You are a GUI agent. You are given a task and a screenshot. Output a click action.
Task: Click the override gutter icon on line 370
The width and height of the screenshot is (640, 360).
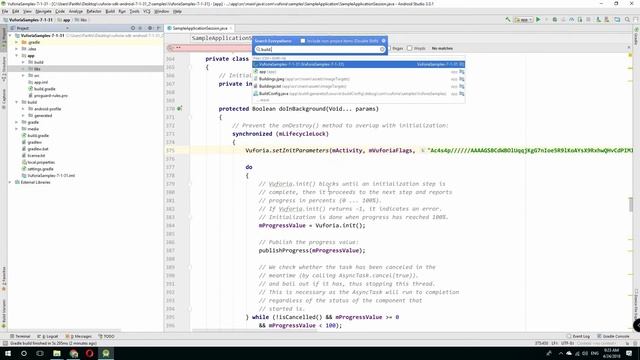click(180, 109)
